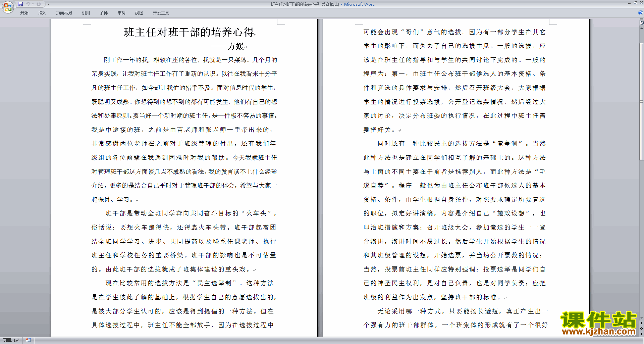Click the split-window handle above the ruler icon
This screenshot has width=644, height=344.
pos(642,19)
